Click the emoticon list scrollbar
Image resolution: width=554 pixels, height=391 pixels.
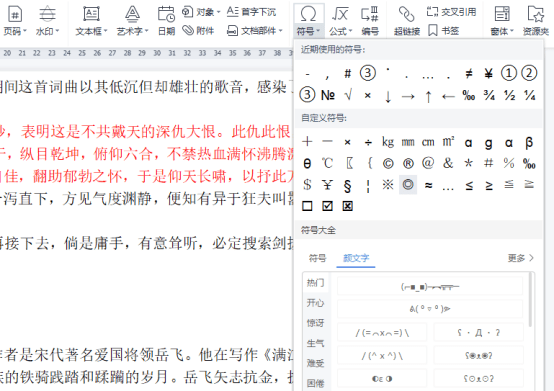click(x=530, y=300)
